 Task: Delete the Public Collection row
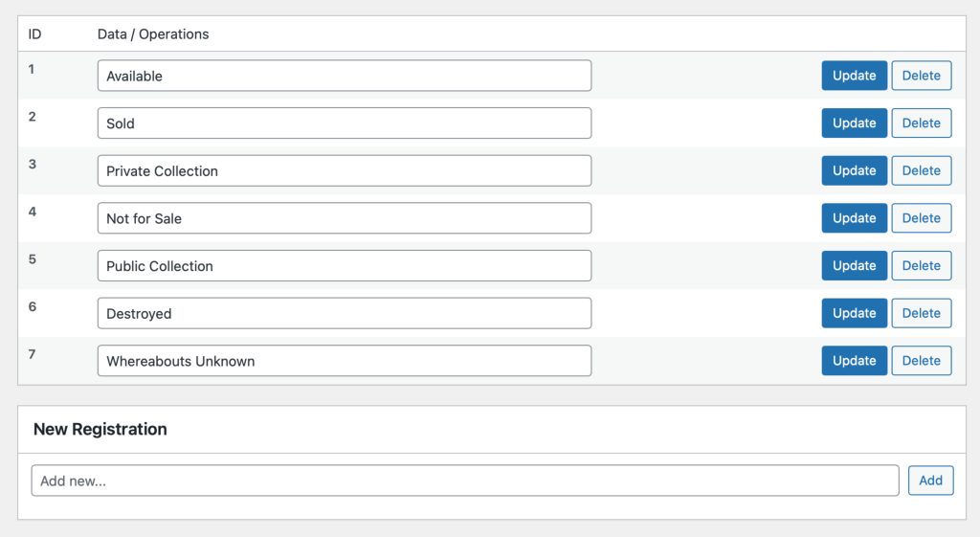point(921,266)
